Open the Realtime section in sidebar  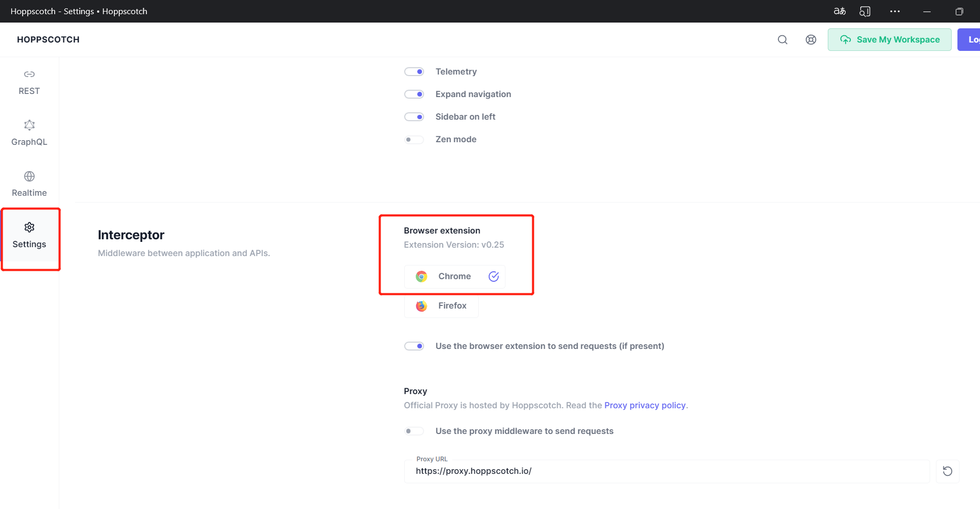[29, 184]
